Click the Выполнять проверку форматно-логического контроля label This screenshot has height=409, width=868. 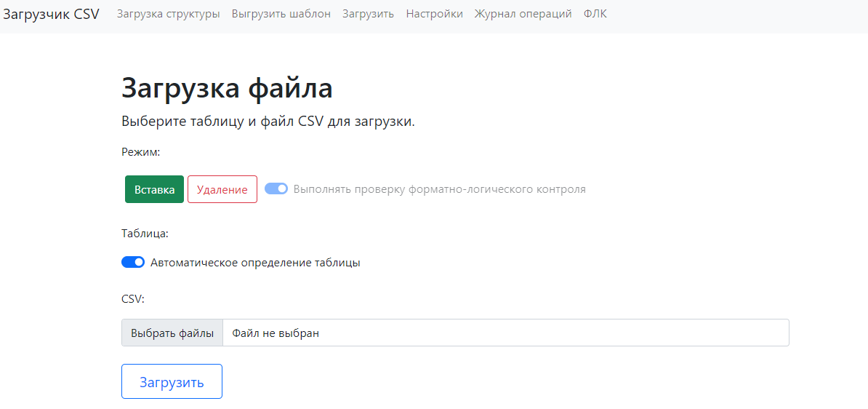[439, 189]
